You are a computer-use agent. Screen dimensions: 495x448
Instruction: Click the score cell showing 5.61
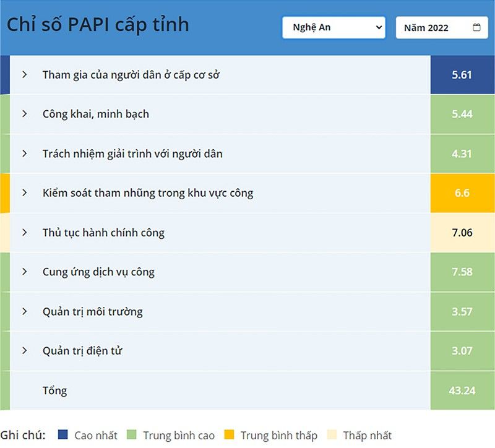click(462, 74)
